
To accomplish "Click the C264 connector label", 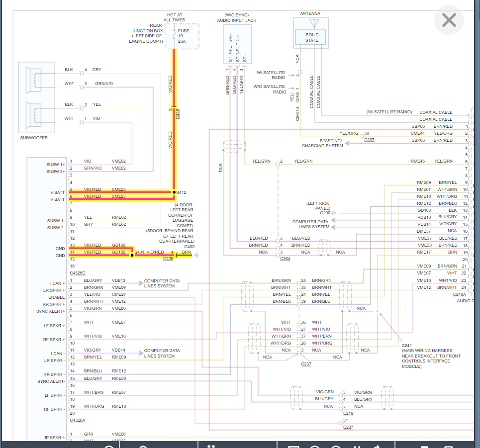I will point(285,259).
